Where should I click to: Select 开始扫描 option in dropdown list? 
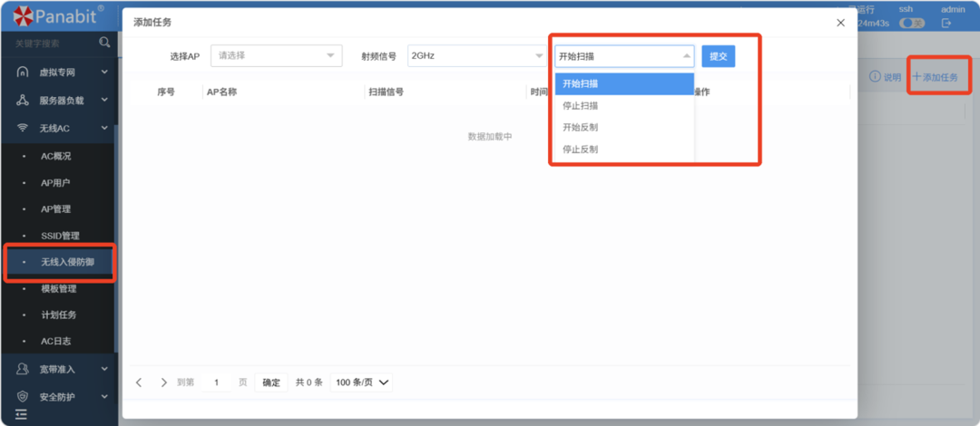(x=624, y=83)
